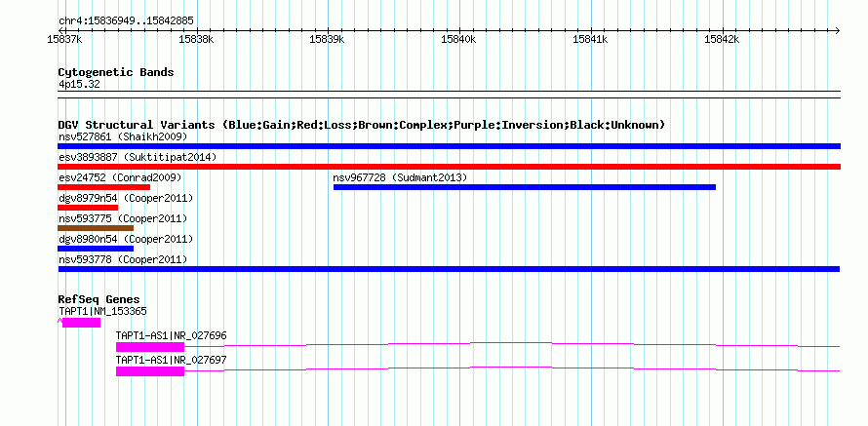Click the dgv8979n54 (Cooper2011) red bar
This screenshot has height=426, width=868.
tap(88, 208)
